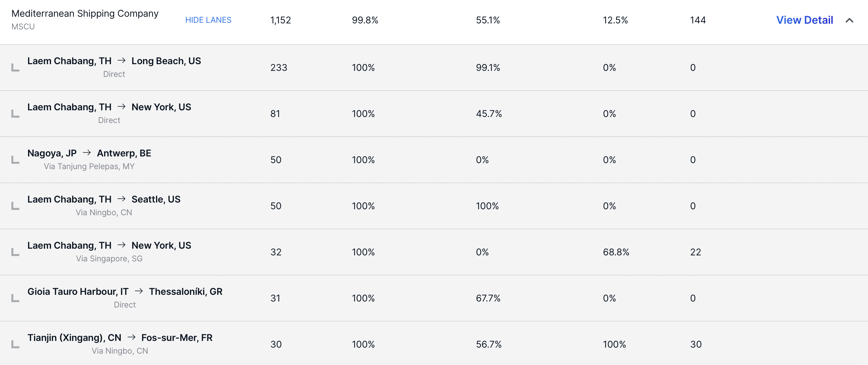Click the indent icon for Via Singapore lane
The width and height of the screenshot is (868, 365).
(x=15, y=252)
